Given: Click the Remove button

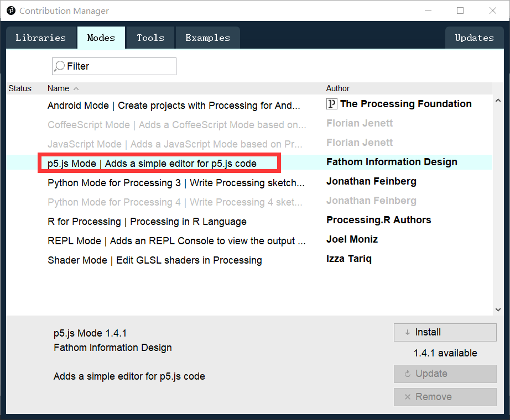Looking at the screenshot, I should point(445,397).
